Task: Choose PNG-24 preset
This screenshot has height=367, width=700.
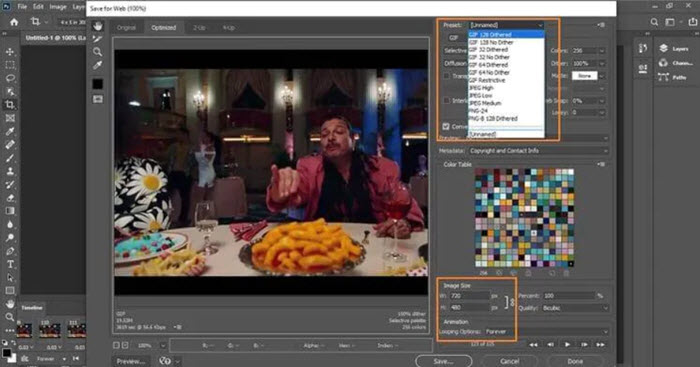Action: (506, 111)
